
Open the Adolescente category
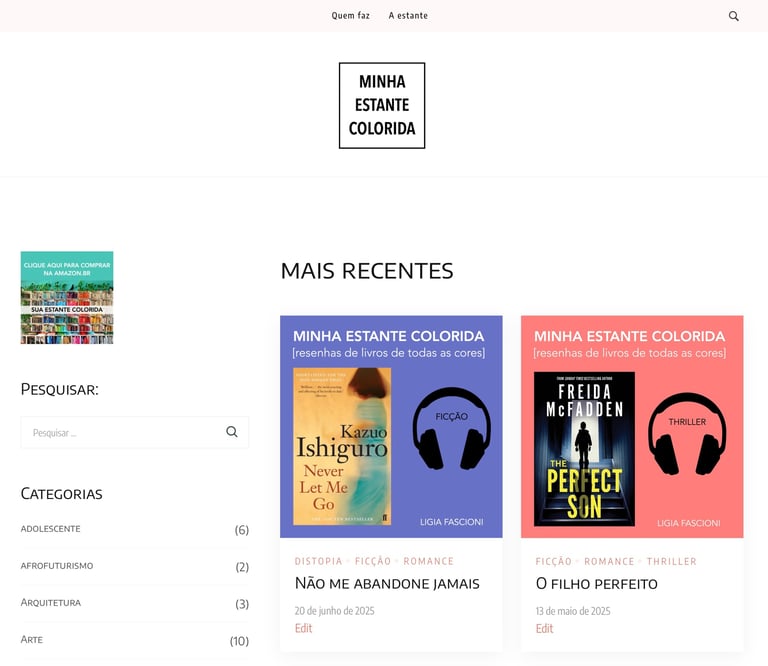[x=50, y=529]
